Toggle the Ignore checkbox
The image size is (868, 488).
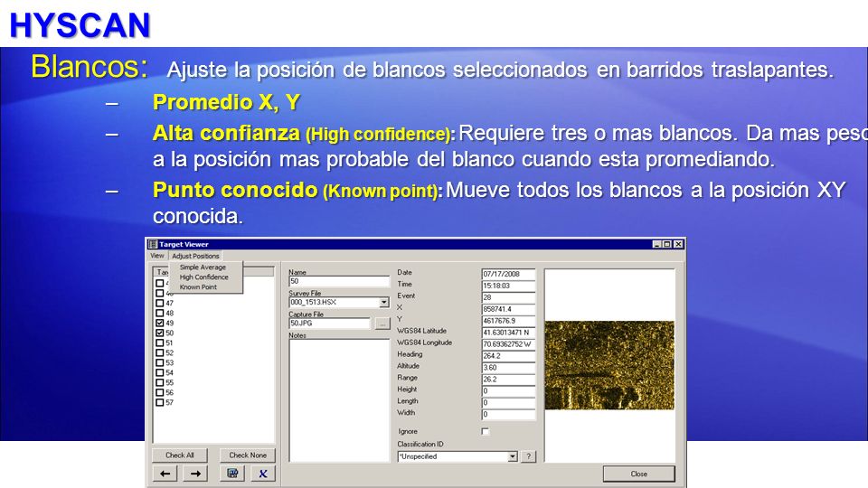coord(486,432)
